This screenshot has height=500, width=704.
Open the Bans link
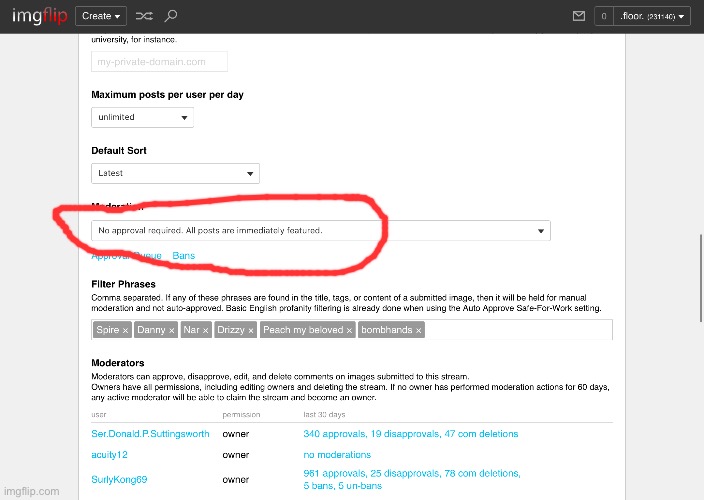[184, 256]
